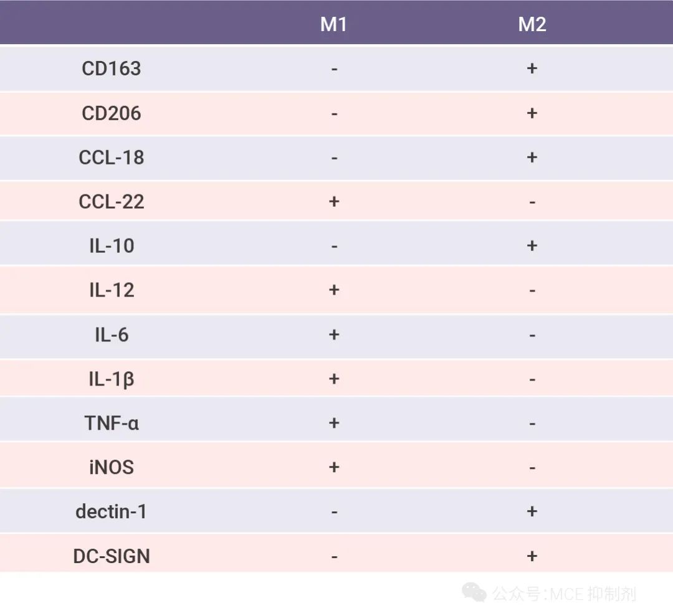Click the IL-10 row label
The height and width of the screenshot is (616, 673).
(x=112, y=246)
